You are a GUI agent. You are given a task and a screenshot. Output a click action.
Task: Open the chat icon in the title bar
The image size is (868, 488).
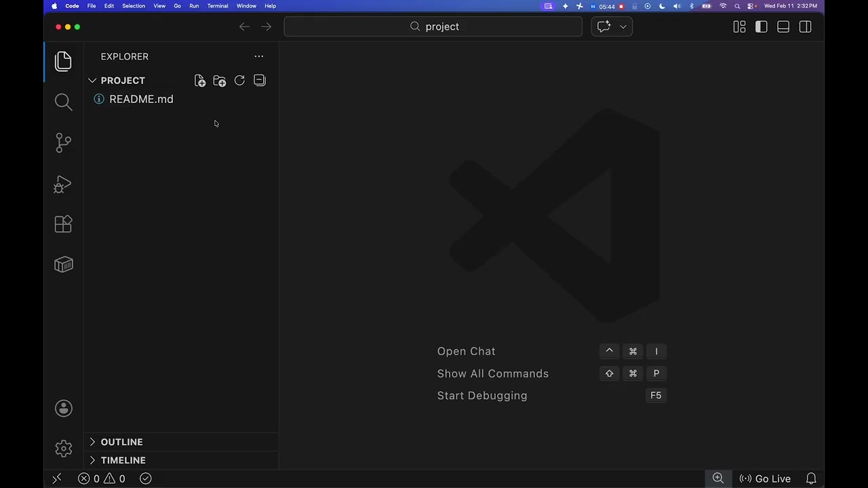(x=604, y=26)
